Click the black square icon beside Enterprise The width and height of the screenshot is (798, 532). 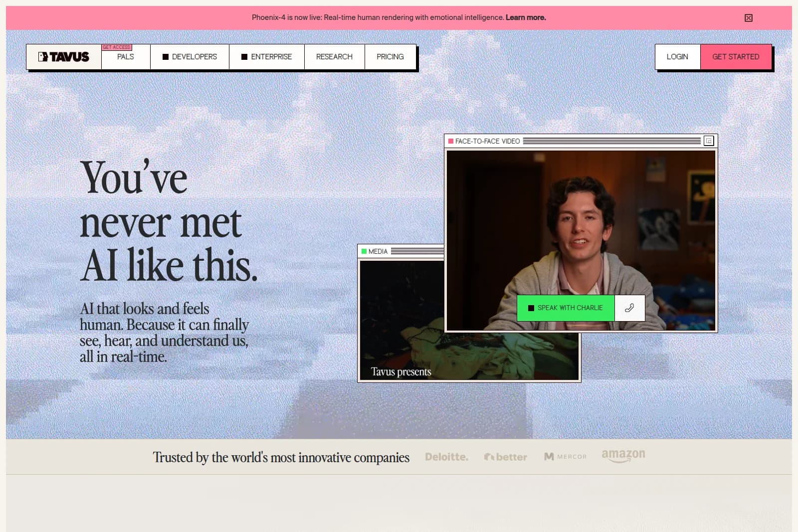(244, 56)
